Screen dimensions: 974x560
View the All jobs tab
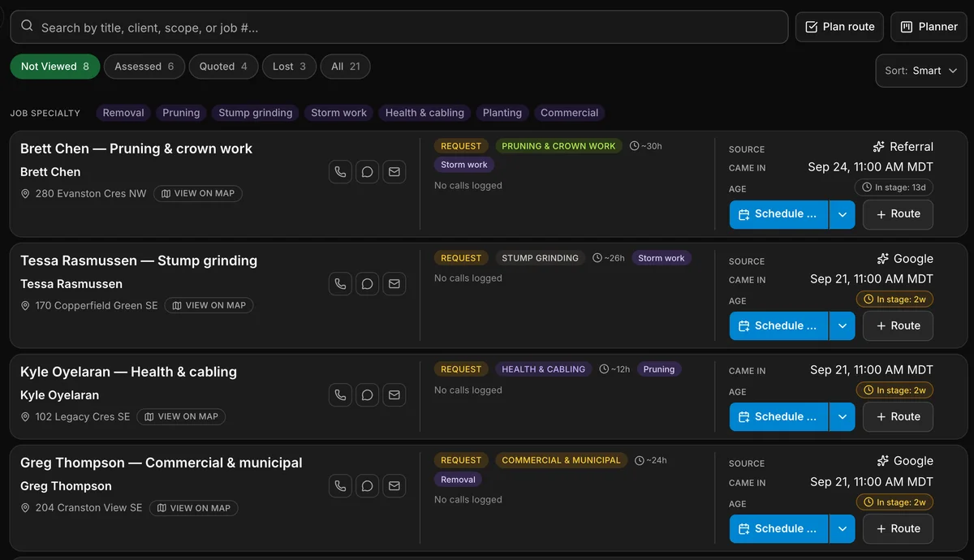pos(345,67)
